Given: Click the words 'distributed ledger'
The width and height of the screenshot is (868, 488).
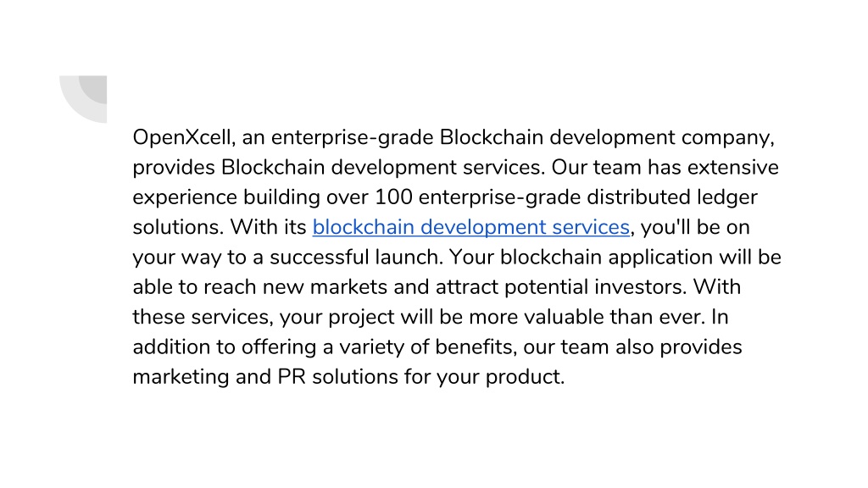Looking at the screenshot, I should click(672, 197).
